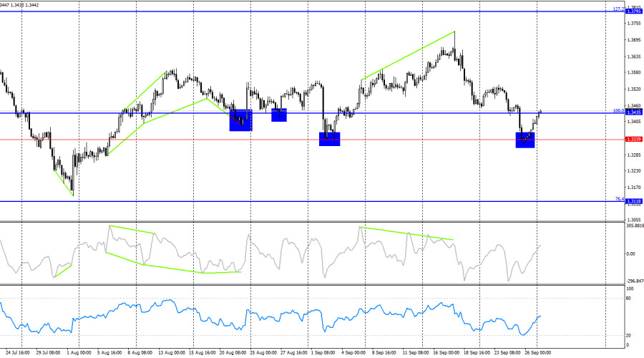Click the 127.2 Fibonacci level label
This screenshot has height=358, width=644.
[x=619, y=9]
